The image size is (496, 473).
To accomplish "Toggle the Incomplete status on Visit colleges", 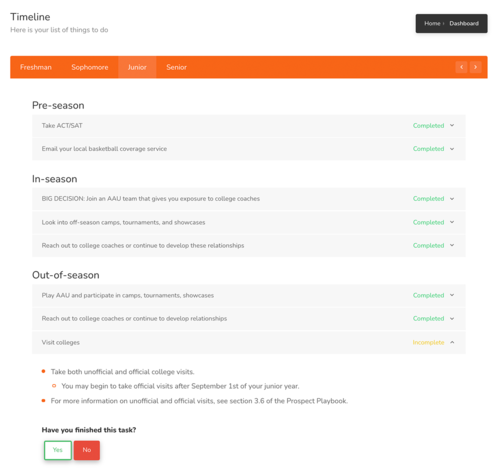I will click(428, 342).
